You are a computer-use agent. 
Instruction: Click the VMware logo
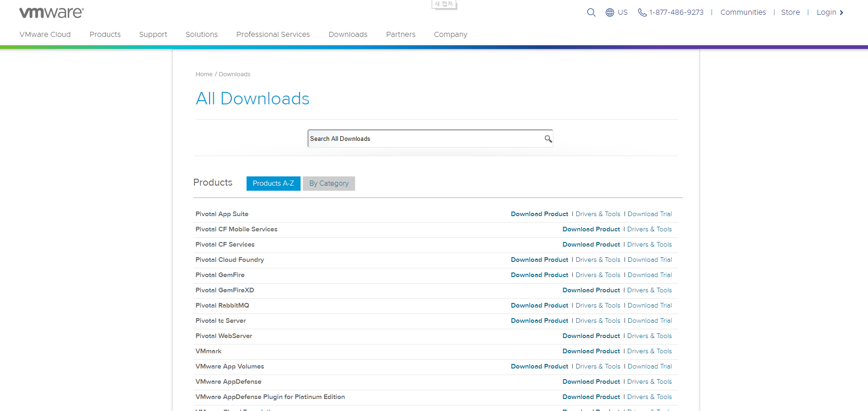pos(51,12)
